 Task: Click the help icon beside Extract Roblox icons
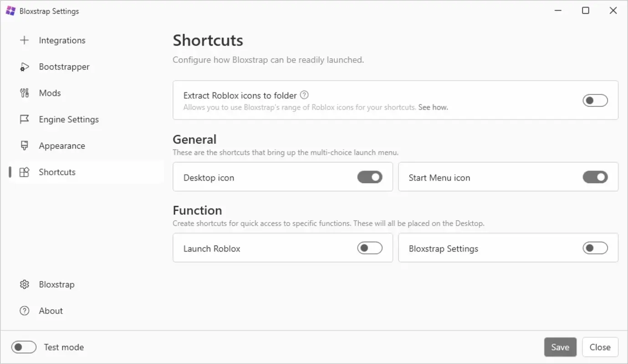[x=304, y=95]
